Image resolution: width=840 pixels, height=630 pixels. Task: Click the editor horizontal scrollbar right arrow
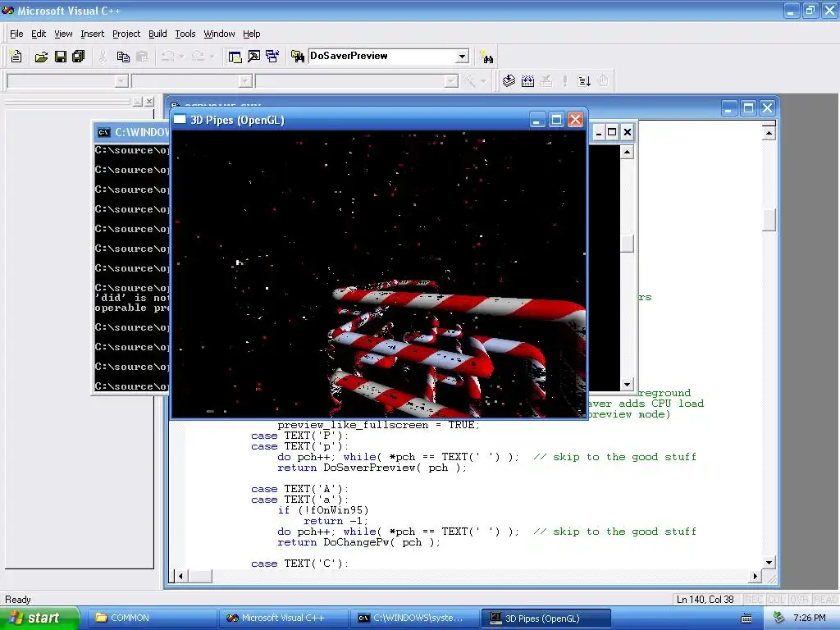[755, 577]
